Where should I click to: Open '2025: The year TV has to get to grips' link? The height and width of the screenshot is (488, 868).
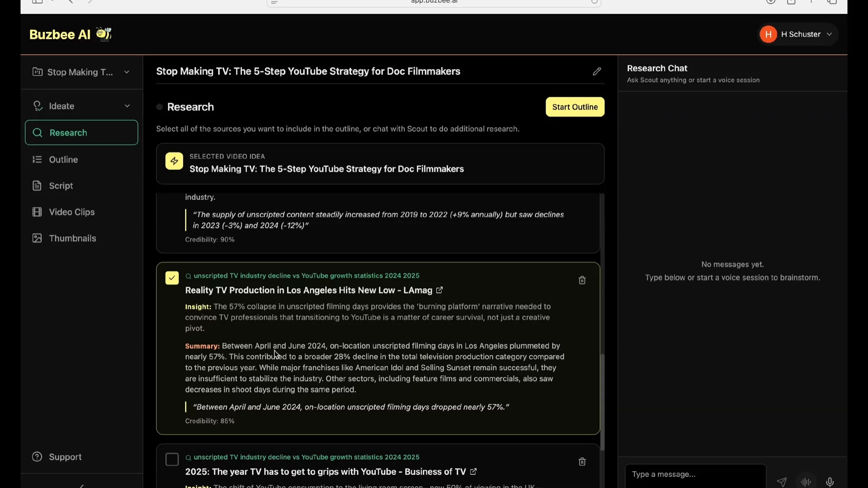(x=325, y=472)
